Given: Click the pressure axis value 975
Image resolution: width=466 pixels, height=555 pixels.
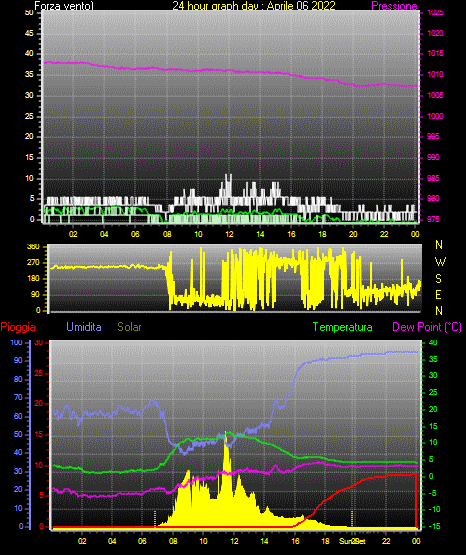Looking at the screenshot, I should (433, 219).
